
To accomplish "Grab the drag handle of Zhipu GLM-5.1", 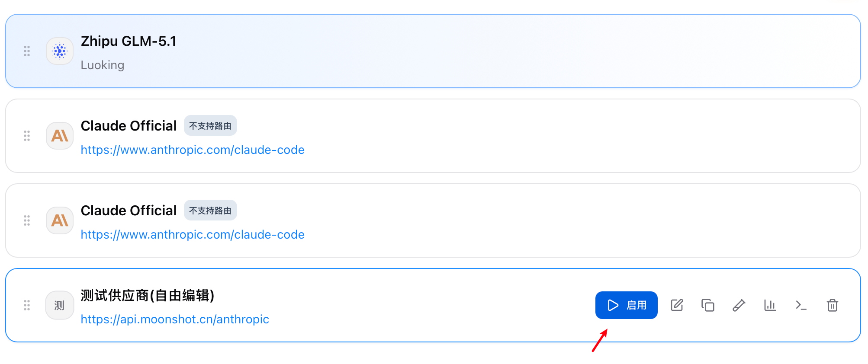I will pyautogui.click(x=27, y=51).
